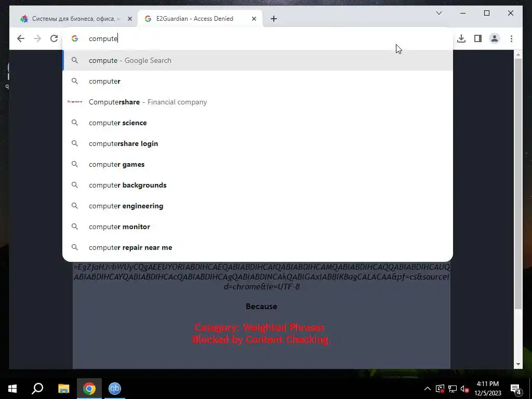Click the scrollbar down arrow
The image size is (532, 399).
click(x=518, y=364)
